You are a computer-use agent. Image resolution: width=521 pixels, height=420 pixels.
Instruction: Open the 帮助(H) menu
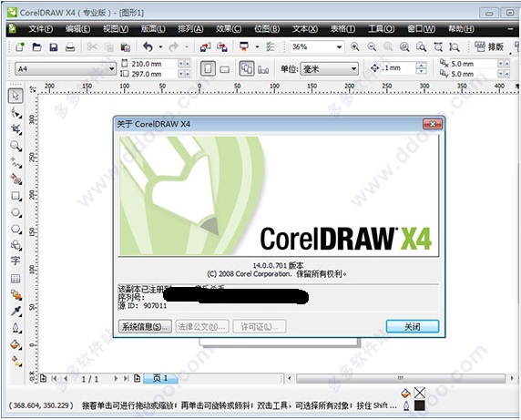click(461, 29)
